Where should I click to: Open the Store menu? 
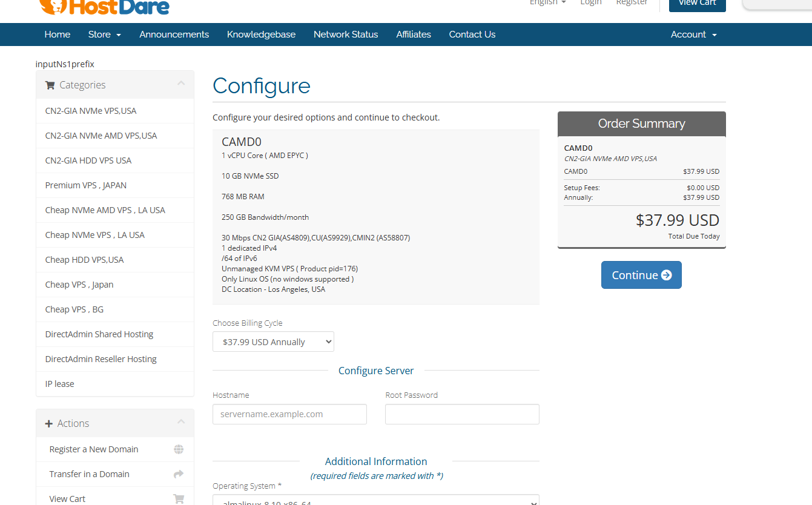click(105, 35)
